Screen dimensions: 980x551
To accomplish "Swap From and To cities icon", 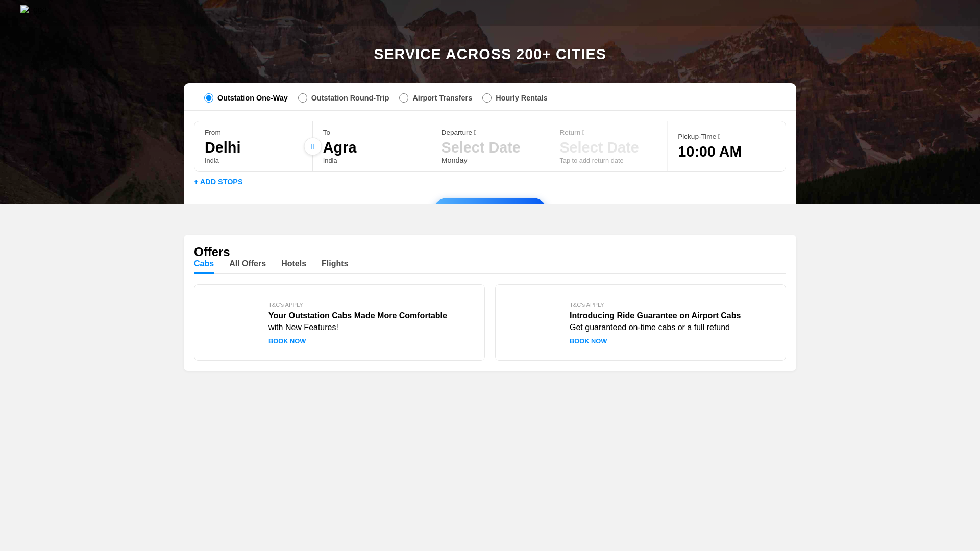I will 313,146.
